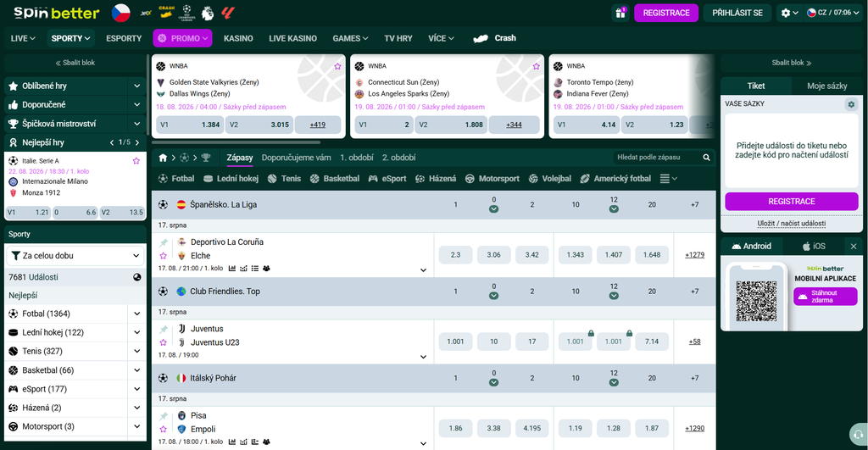Select Tenis in sports filter bar
Viewport: 868px width, 450px height.
(284, 179)
